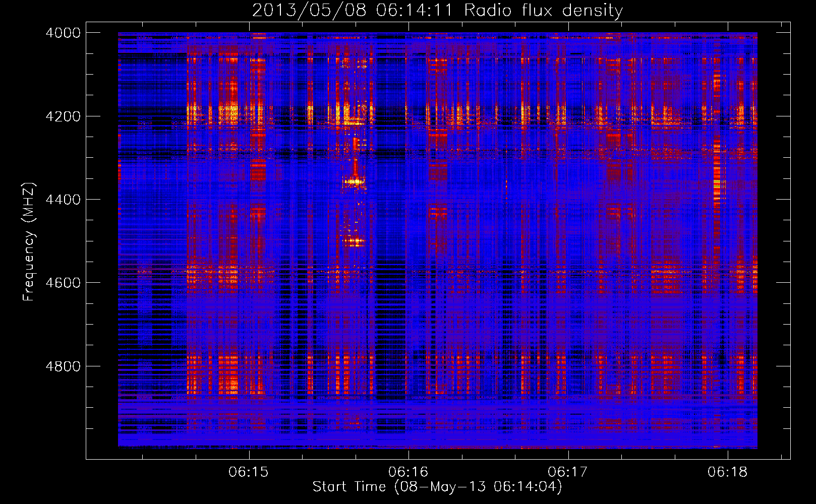Click the plot title "2013/05/08 06:14:11 Radio flux density"
Viewport: 816px width, 504px height.
pos(437,11)
